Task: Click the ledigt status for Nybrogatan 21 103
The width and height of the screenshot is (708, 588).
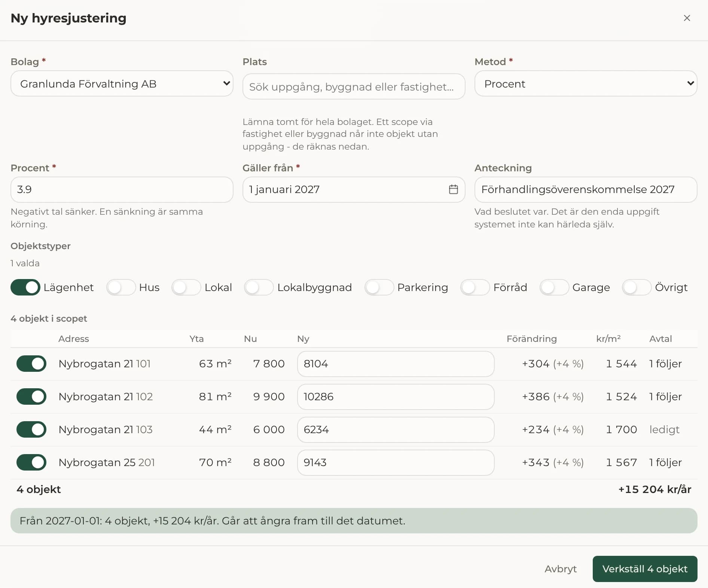Action: tap(664, 429)
